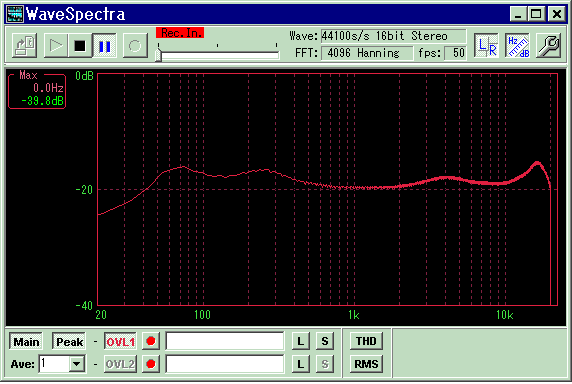The width and height of the screenshot is (572, 384).
Task: Click the OVL1 overlay name field
Action: 225,341
